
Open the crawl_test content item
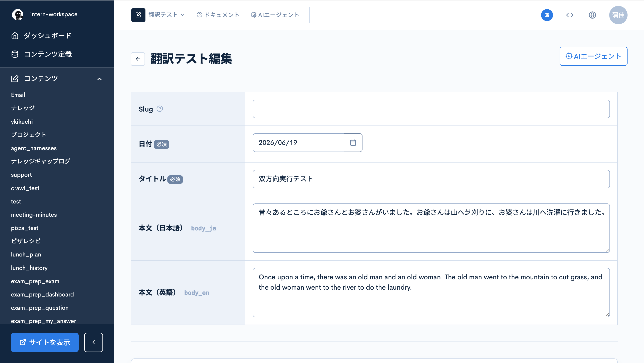click(25, 188)
